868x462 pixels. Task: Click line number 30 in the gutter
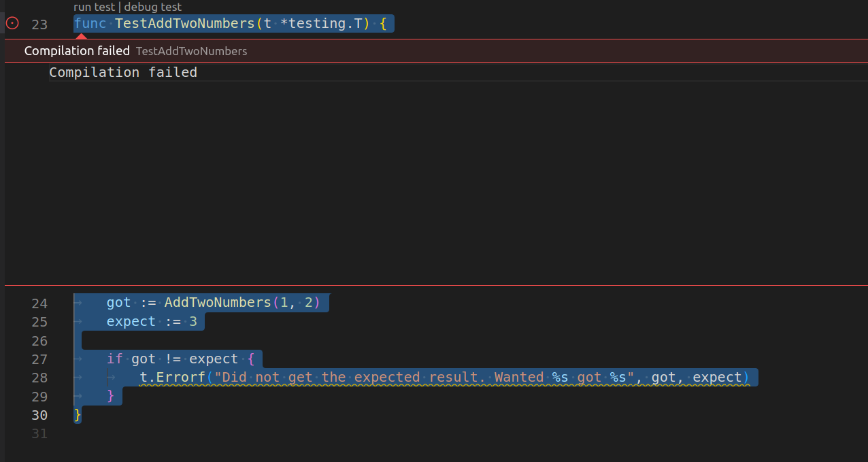pyautogui.click(x=39, y=415)
